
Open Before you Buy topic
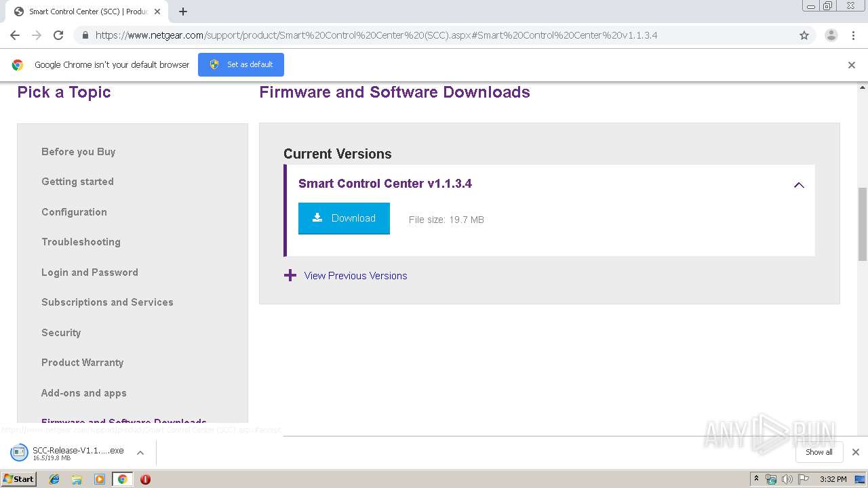(x=79, y=152)
